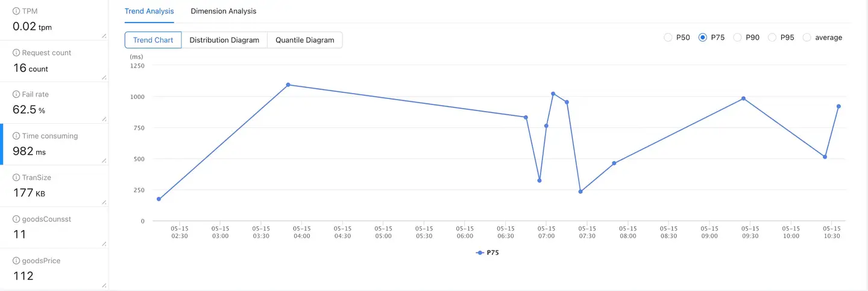The height and width of the screenshot is (291, 868).
Task: Click the Fail rate info icon
Action: (16, 95)
